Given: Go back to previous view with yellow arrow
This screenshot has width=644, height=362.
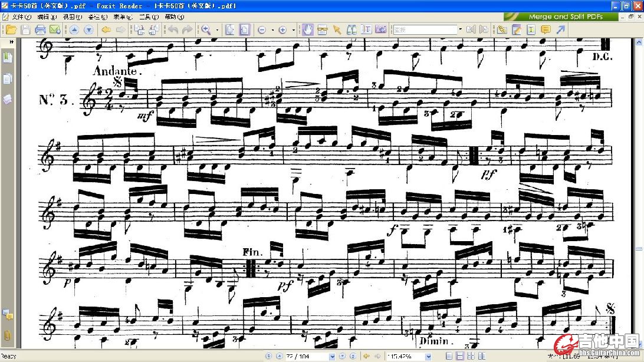Looking at the screenshot, I should click(x=106, y=29).
